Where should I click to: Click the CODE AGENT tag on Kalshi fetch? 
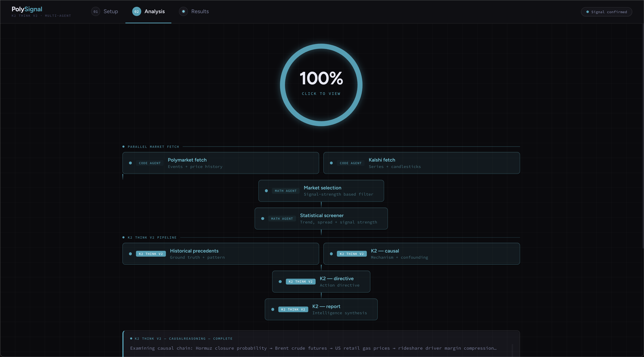click(x=350, y=163)
